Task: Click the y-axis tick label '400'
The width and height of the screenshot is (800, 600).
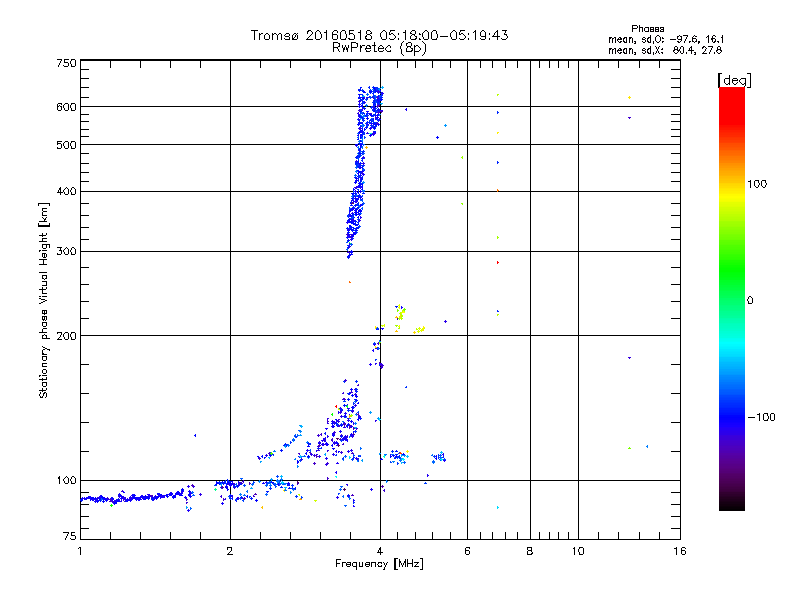Action: (67, 192)
